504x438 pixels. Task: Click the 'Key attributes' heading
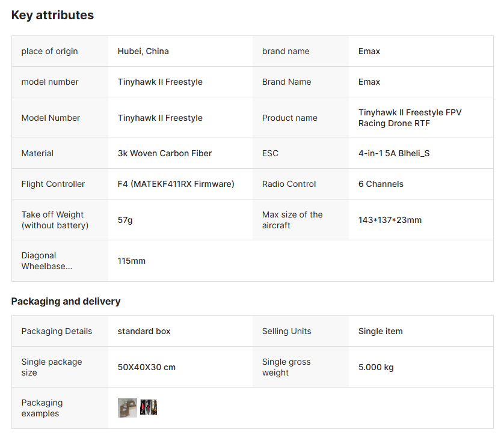pyautogui.click(x=52, y=16)
